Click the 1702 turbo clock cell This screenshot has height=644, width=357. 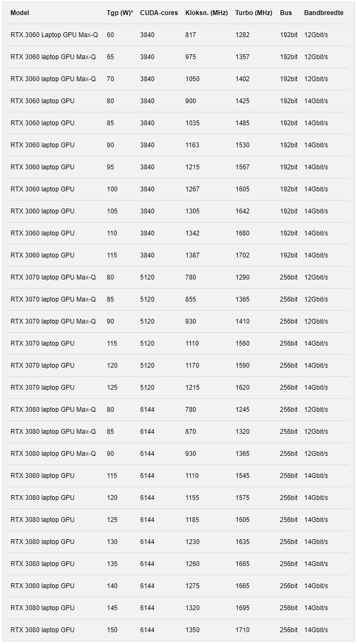click(242, 255)
